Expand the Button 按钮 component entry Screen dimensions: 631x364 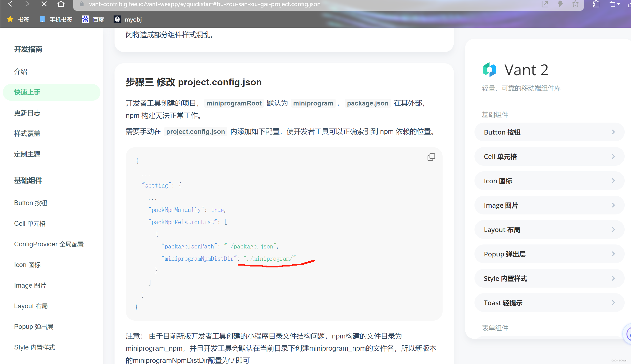[x=549, y=132]
